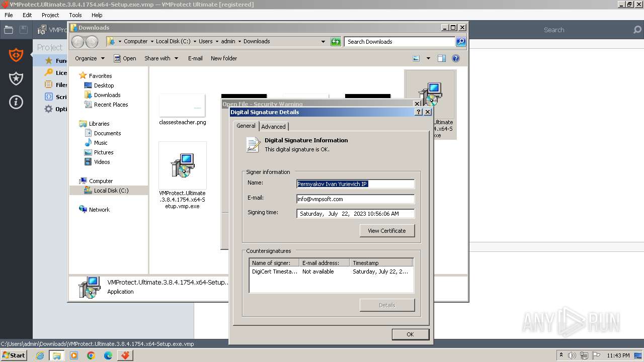The image size is (644, 362).
Task: Click View Certificate button
Action: pos(387,231)
